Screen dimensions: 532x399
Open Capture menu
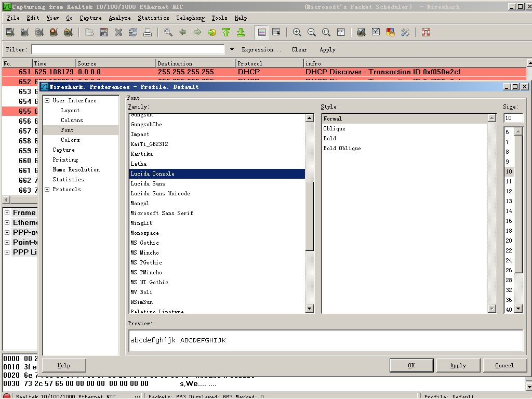click(x=90, y=18)
